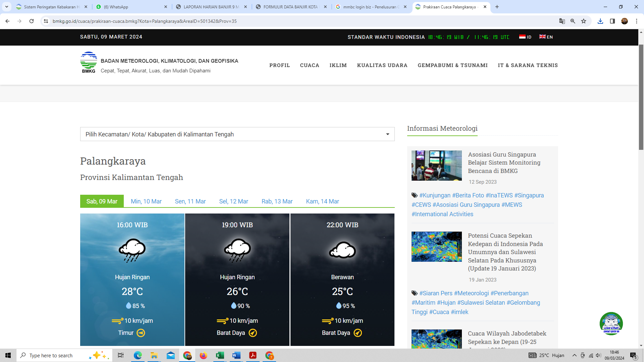Close the WhatsApp browser tab

click(x=166, y=7)
